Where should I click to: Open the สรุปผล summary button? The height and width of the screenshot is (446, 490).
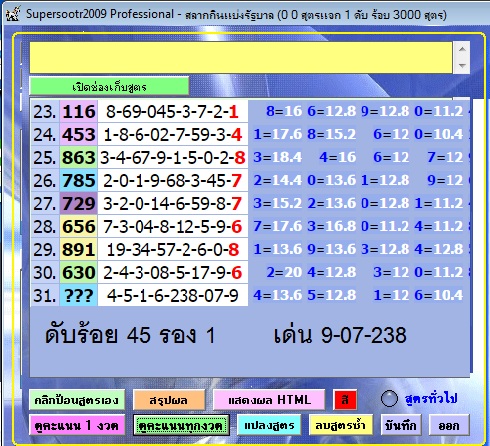click(x=169, y=400)
